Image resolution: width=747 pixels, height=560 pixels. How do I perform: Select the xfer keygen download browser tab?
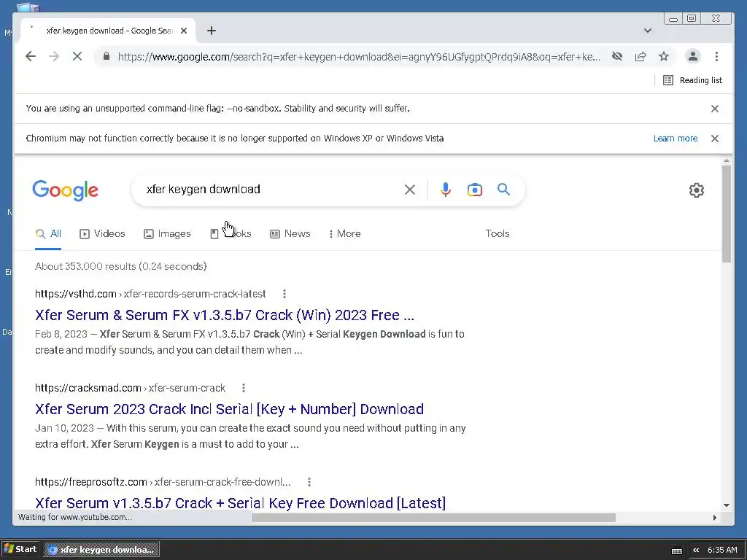[109, 31]
